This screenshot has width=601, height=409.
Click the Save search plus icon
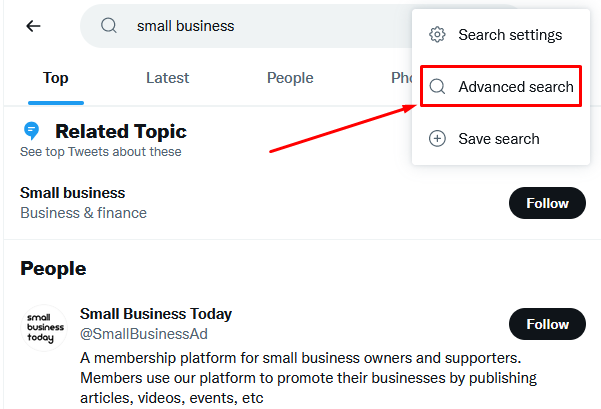(x=437, y=138)
